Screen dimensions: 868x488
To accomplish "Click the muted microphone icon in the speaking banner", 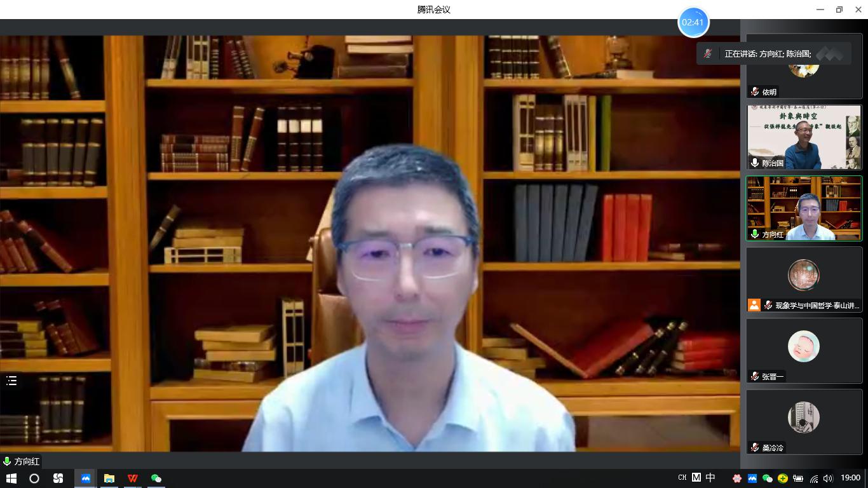I will click(x=708, y=54).
